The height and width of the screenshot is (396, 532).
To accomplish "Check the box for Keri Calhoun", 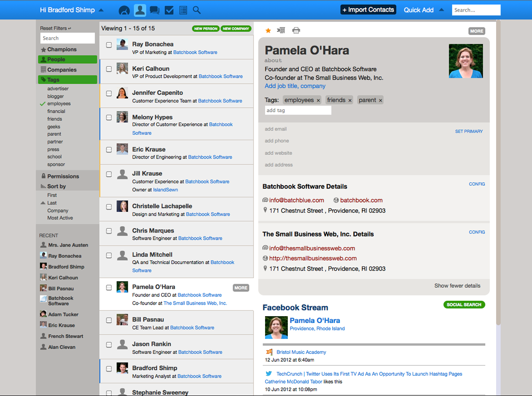I will click(x=109, y=69).
